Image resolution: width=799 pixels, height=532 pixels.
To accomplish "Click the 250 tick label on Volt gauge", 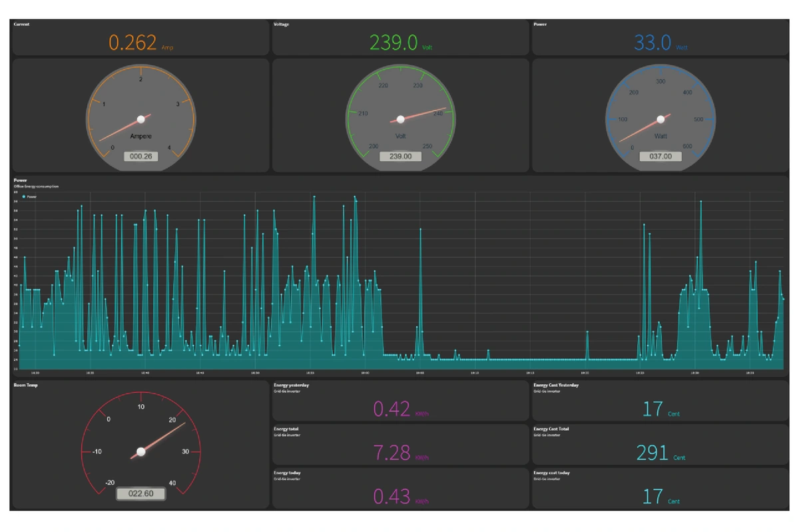I will (427, 146).
